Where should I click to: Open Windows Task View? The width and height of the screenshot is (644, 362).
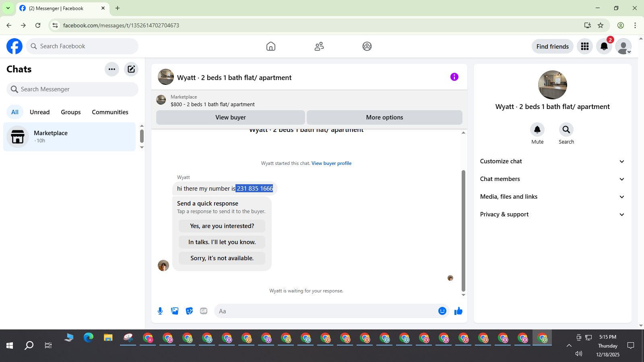coord(48,346)
